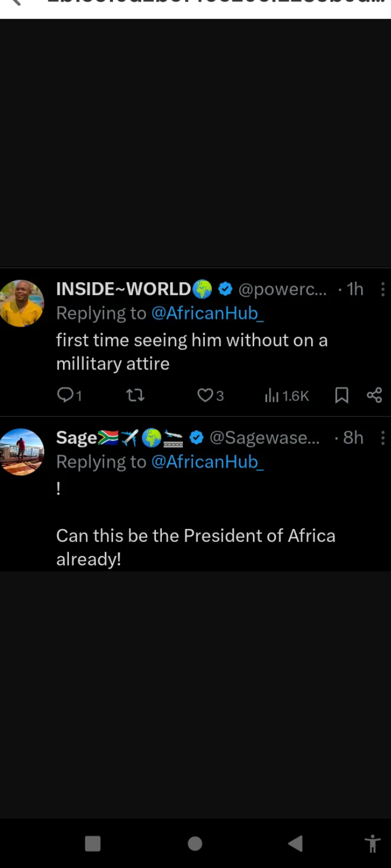The width and height of the screenshot is (391, 868).
Task: Open Sage profile picture
Action: tap(22, 452)
